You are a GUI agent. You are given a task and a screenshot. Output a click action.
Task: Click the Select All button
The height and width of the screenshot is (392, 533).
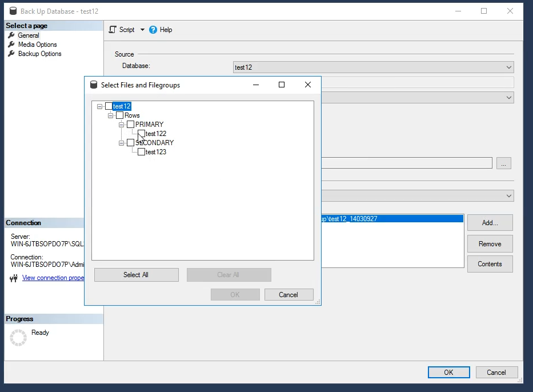(137, 275)
